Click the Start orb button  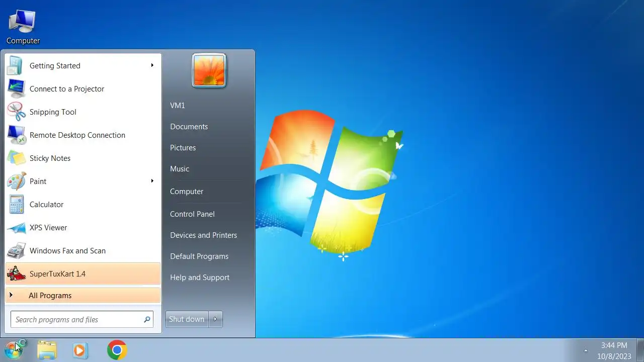tap(14, 350)
